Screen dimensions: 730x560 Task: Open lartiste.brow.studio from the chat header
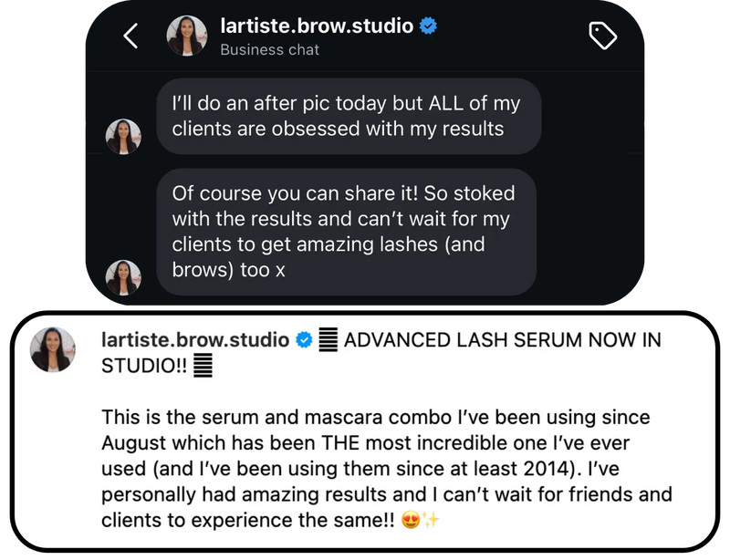pos(317,26)
